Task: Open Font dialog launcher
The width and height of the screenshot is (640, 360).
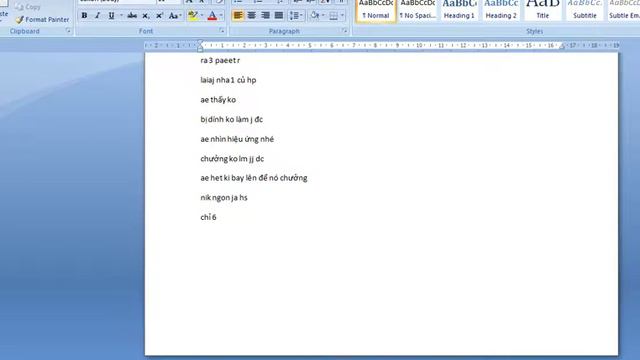Action: 222,31
